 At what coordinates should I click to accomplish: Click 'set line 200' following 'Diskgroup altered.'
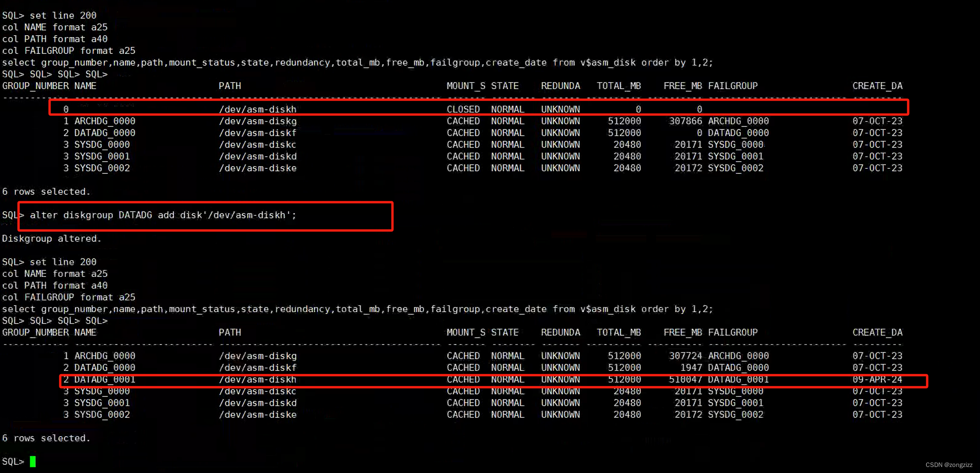[63, 262]
